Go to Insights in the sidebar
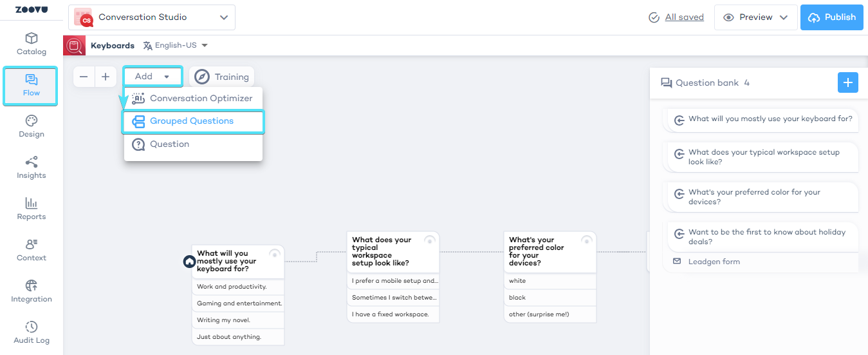This screenshot has height=355, width=868. click(x=31, y=168)
